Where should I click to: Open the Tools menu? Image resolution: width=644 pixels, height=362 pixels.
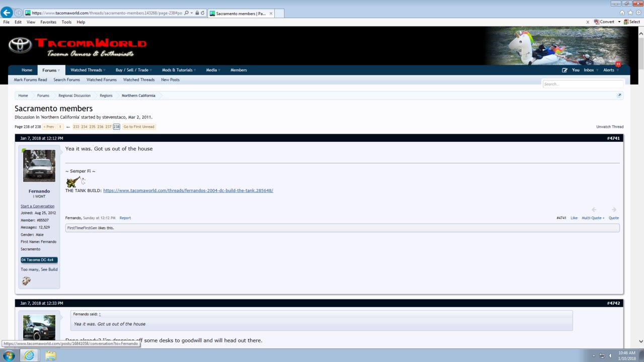66,22
